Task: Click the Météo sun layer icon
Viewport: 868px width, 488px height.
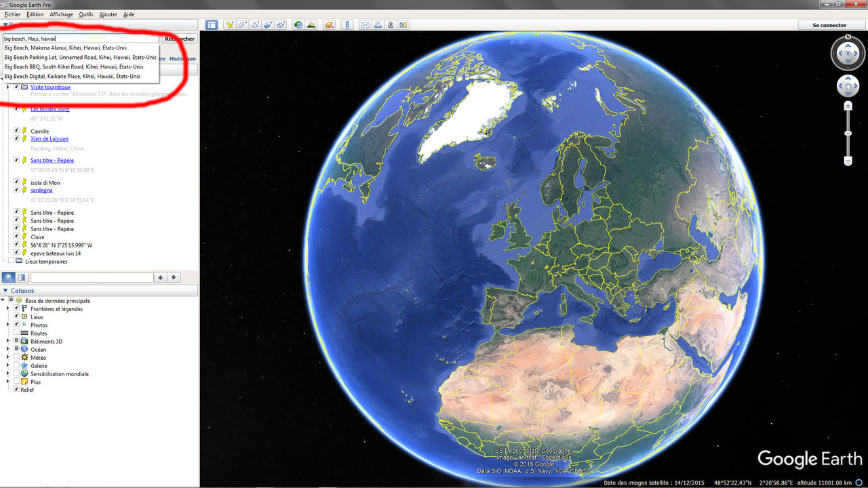Action: coord(24,357)
